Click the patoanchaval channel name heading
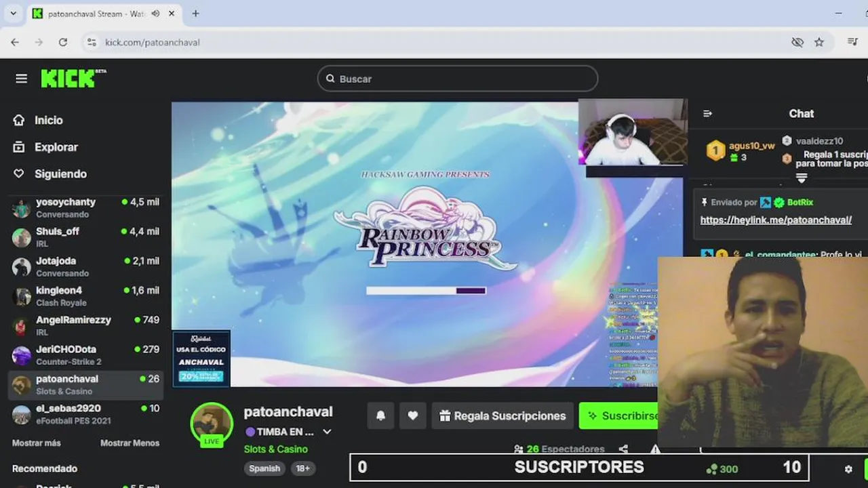The image size is (868, 488). pos(288,411)
